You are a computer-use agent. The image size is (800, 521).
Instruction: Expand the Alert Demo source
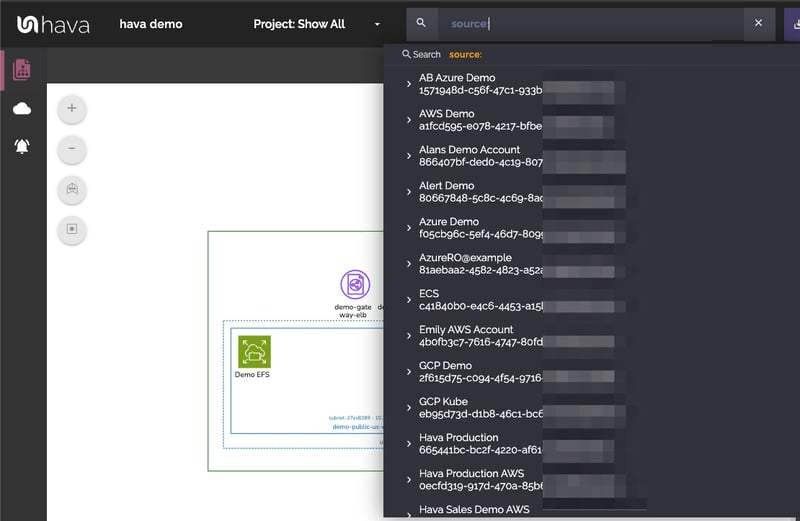click(x=409, y=192)
